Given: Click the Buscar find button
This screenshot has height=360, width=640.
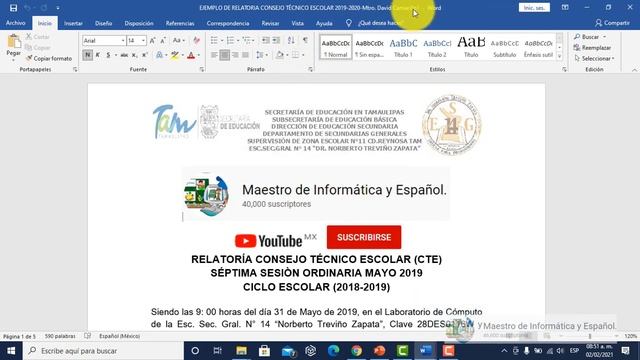Looking at the screenshot, I should pos(587,37).
